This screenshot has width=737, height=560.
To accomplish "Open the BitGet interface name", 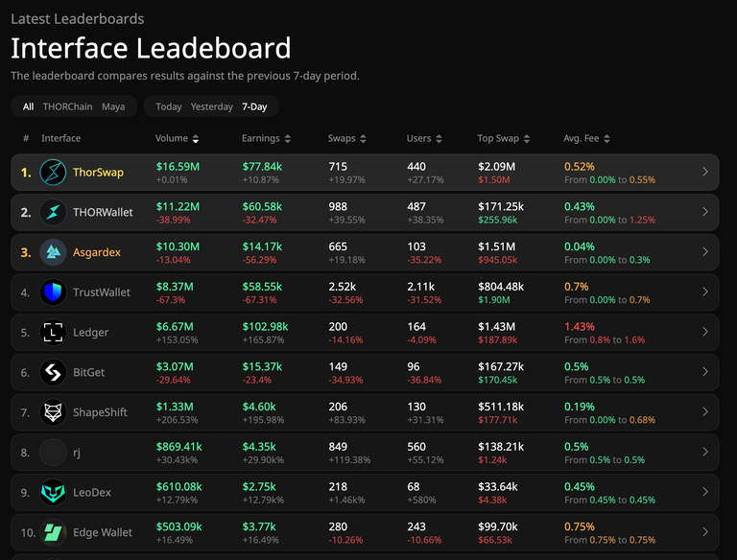I will [x=89, y=373].
